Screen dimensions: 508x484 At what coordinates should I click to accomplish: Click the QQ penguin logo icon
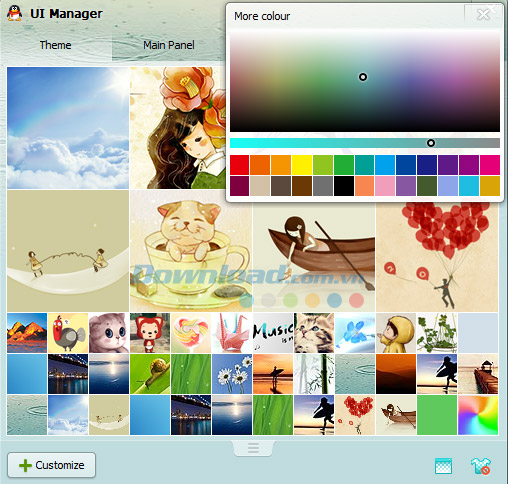coord(15,13)
